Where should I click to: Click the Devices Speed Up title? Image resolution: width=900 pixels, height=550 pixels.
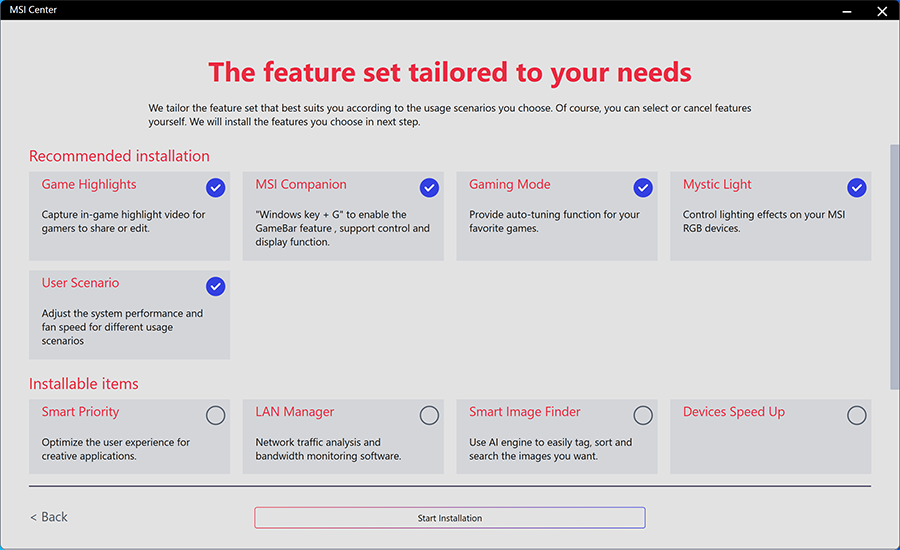[734, 412]
